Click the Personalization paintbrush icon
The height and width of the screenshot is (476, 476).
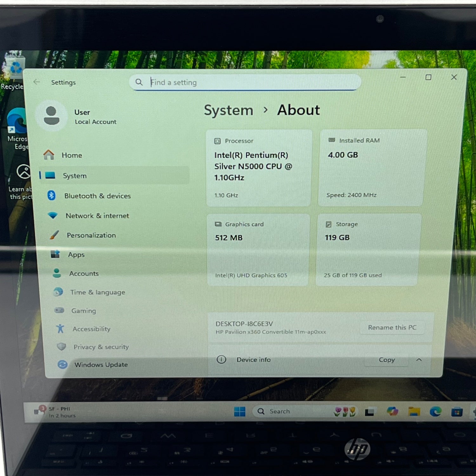coord(54,235)
